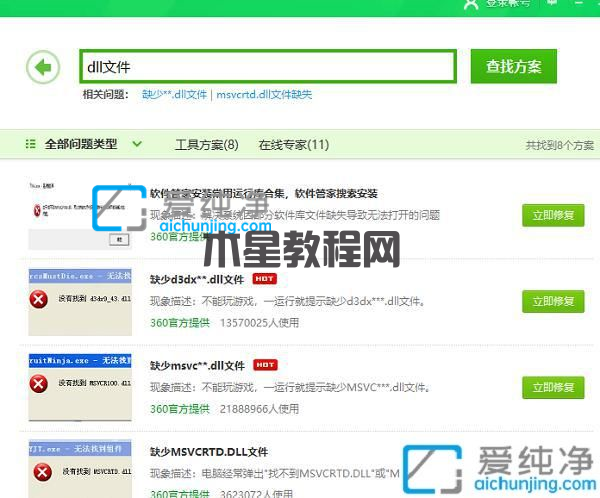This screenshot has width=600, height=498.
Task: Open the 缺少**.dll文件 related link
Action: pyautogui.click(x=174, y=94)
